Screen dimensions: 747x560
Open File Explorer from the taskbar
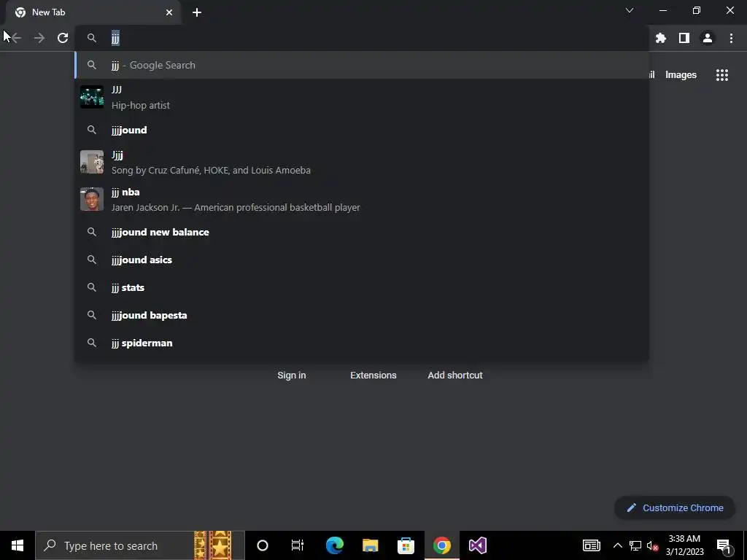[x=370, y=545]
